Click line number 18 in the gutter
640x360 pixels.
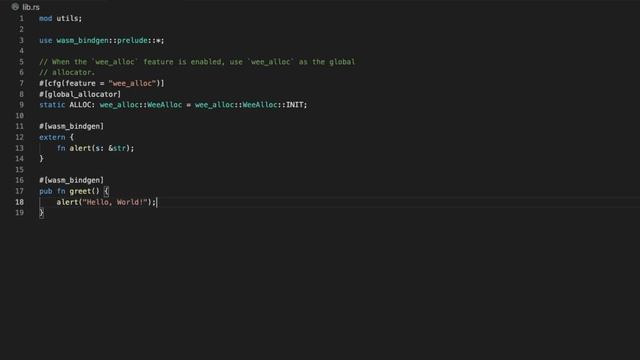pyautogui.click(x=20, y=202)
